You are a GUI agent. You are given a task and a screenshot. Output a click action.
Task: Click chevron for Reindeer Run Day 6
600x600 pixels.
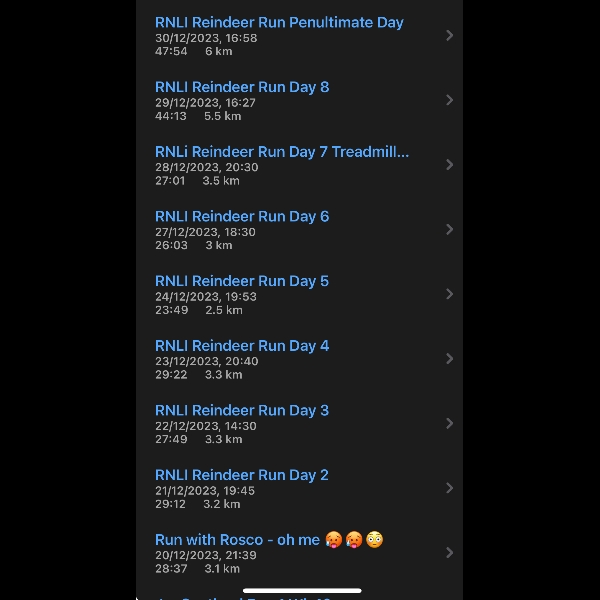point(450,229)
